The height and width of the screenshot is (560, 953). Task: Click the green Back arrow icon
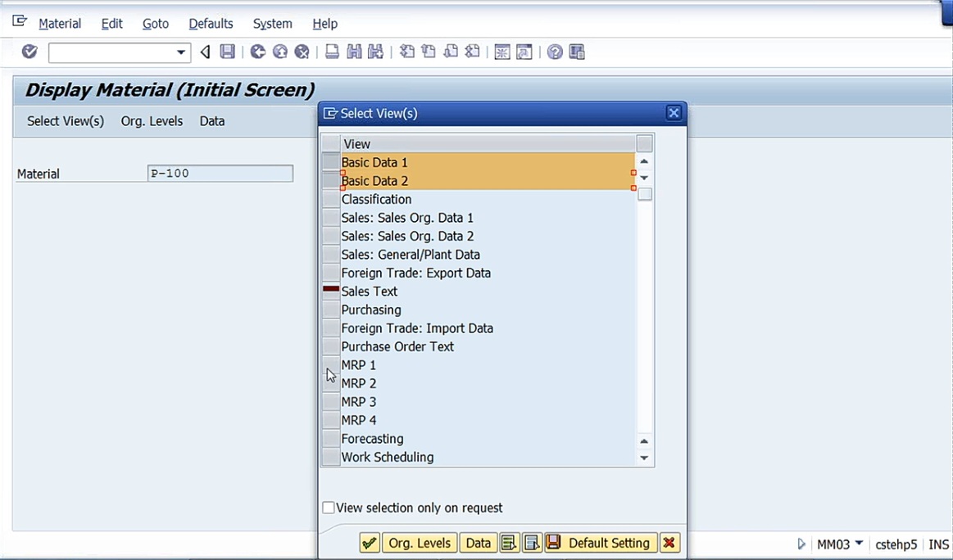tap(257, 52)
